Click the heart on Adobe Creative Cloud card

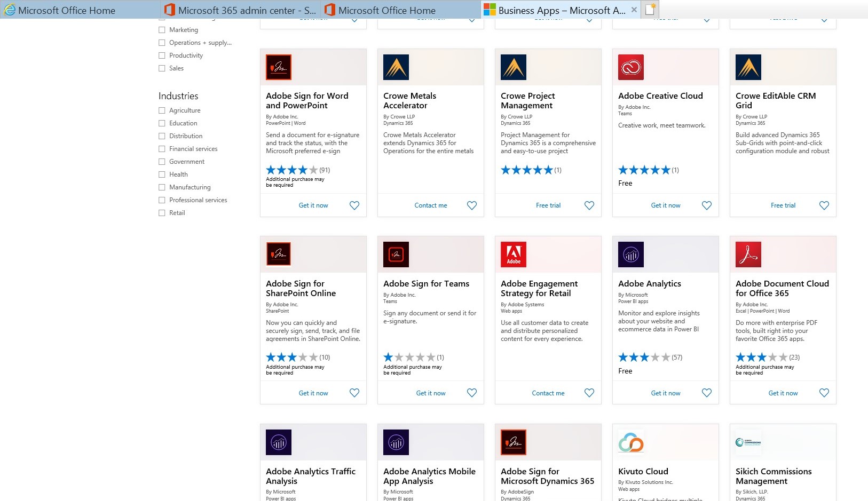click(x=707, y=205)
